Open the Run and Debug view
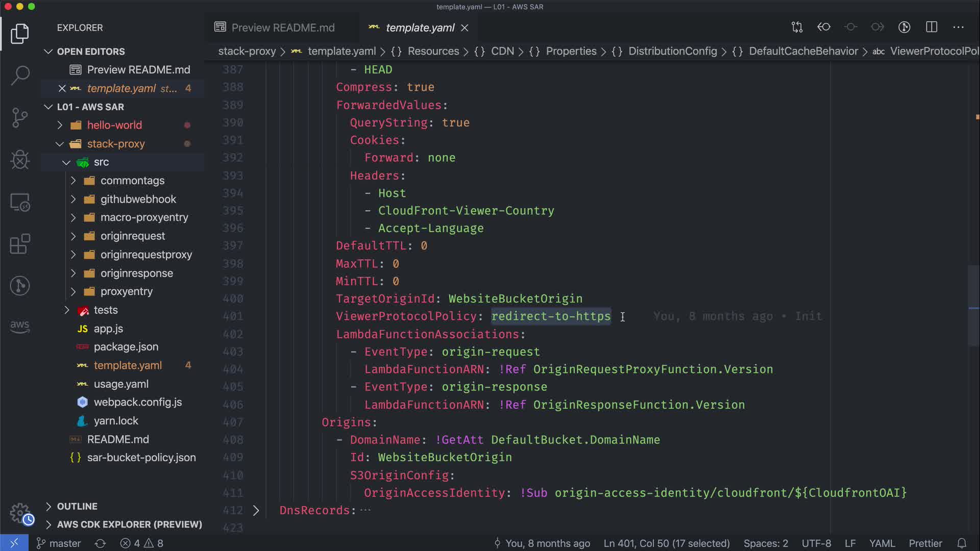Image resolution: width=980 pixels, height=551 pixels. [20, 160]
